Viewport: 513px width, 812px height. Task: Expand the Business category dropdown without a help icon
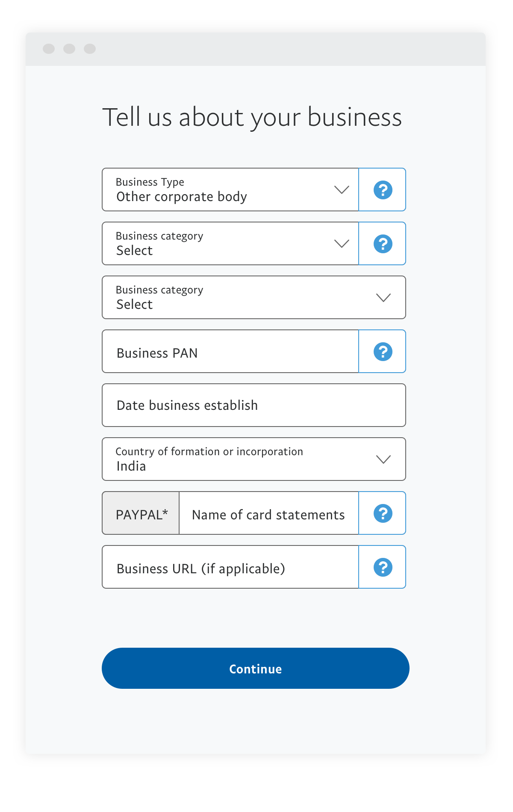[x=383, y=297]
